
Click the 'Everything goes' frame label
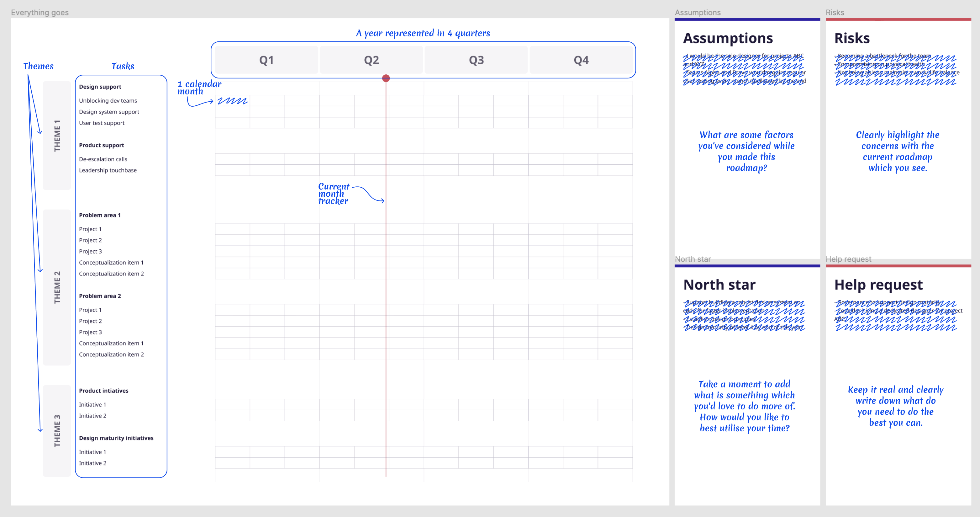point(40,12)
